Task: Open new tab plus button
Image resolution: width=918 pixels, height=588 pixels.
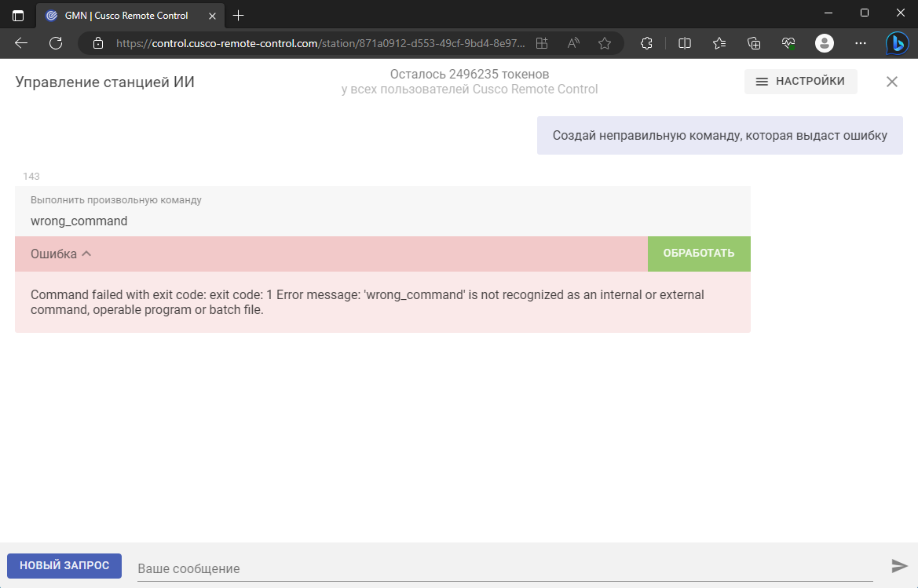Action: point(238,16)
